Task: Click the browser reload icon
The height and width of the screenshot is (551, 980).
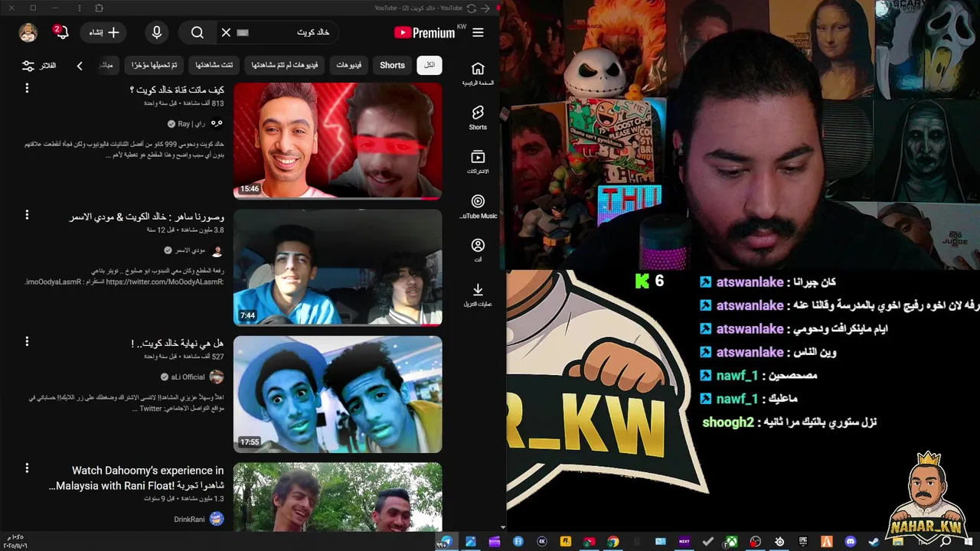Action: (472, 8)
